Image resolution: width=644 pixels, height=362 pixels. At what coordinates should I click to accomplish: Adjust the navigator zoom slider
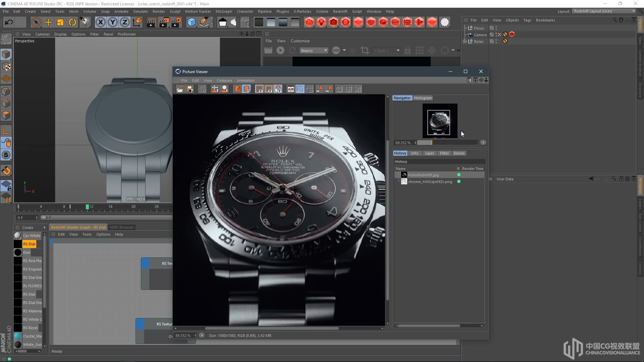(447, 143)
